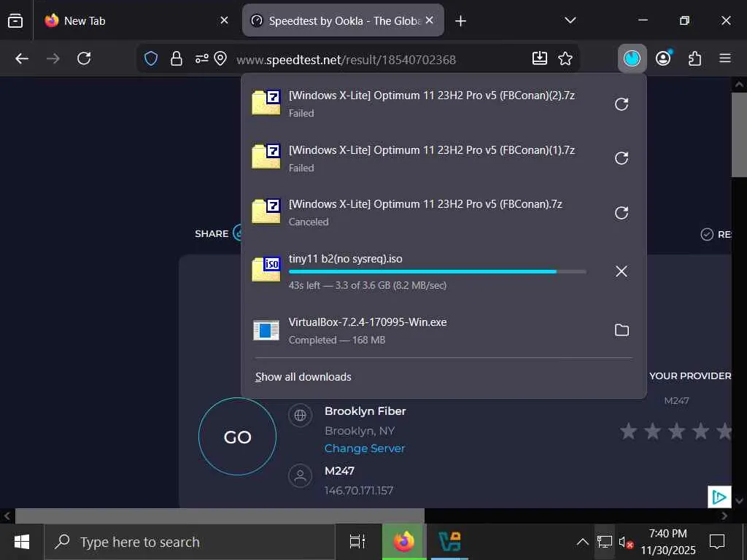This screenshot has height=560, width=747.
Task: Install site as app icon in address bar
Action: [x=539, y=58]
